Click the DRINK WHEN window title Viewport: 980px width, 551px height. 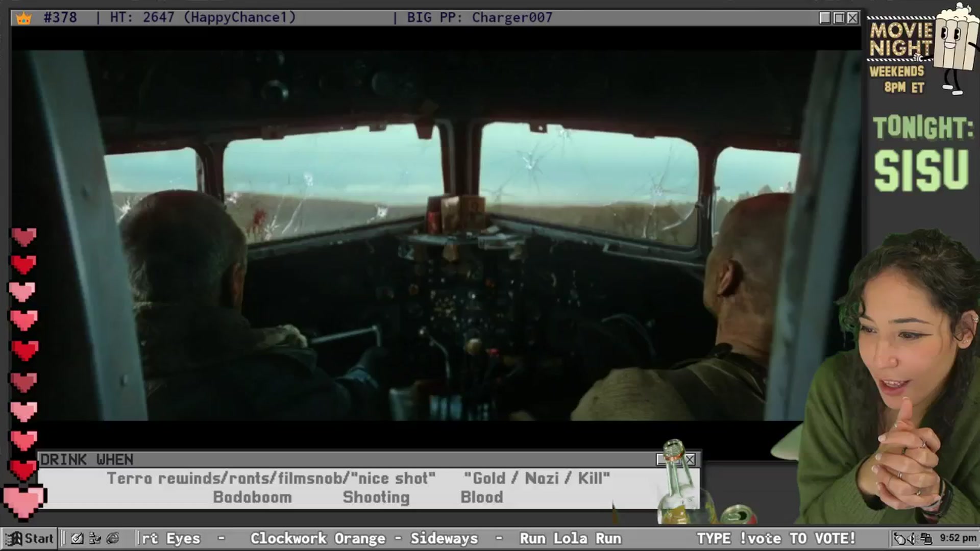[87, 460]
